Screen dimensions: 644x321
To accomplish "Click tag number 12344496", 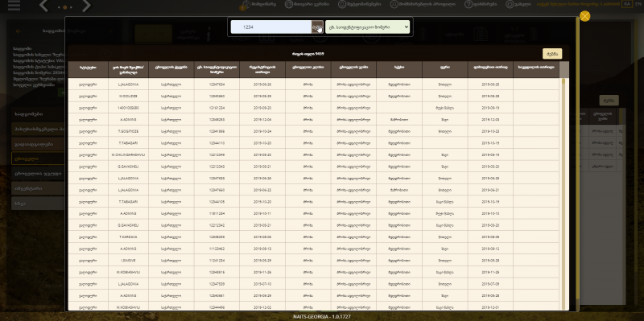I will click(217, 307).
